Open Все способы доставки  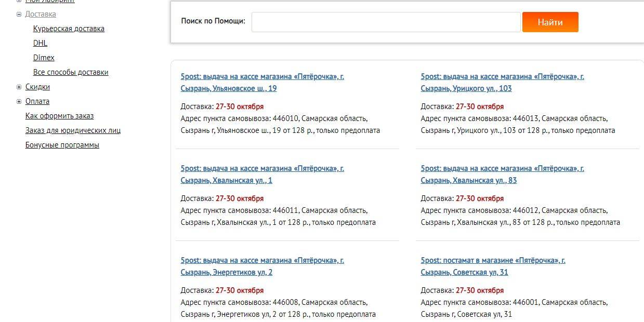[x=71, y=72]
